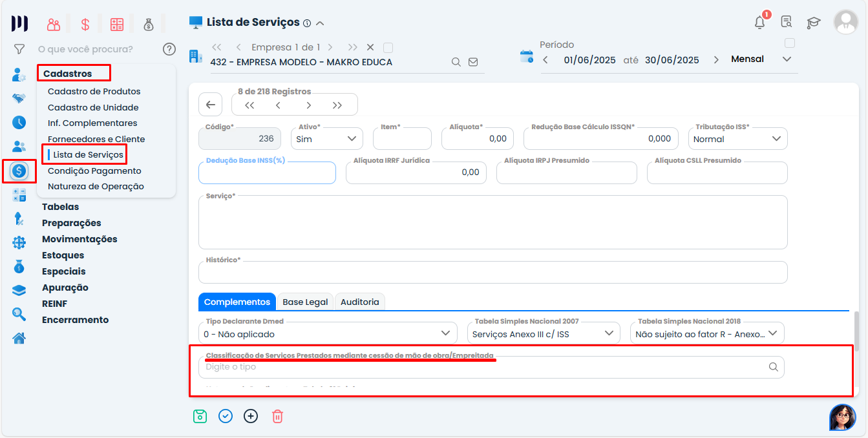The width and height of the screenshot is (868, 438).
Task: Open the graduation cap training icon
Action: click(813, 23)
